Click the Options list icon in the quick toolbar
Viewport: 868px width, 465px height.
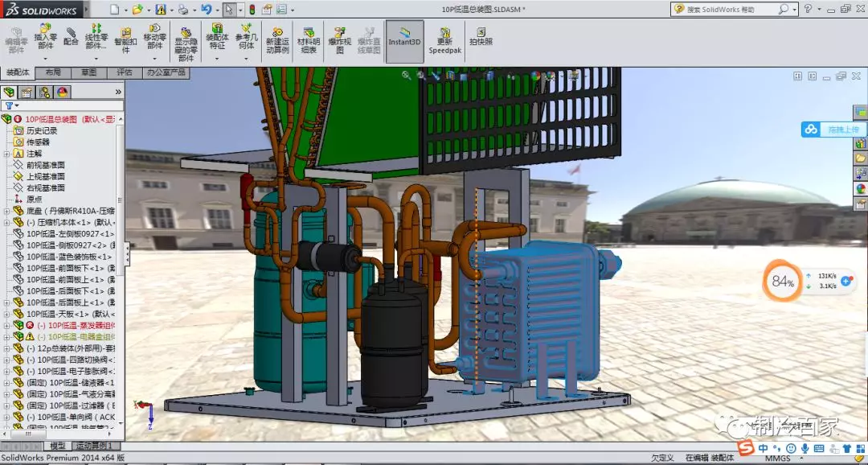click(282, 10)
